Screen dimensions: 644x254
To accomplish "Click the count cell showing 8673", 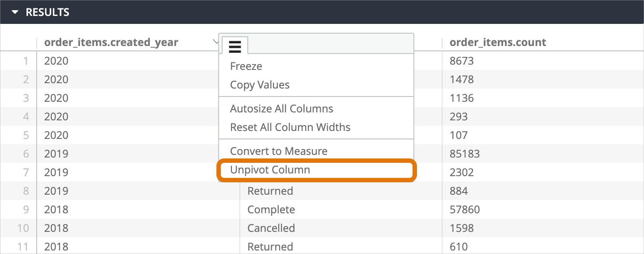I will click(462, 61).
